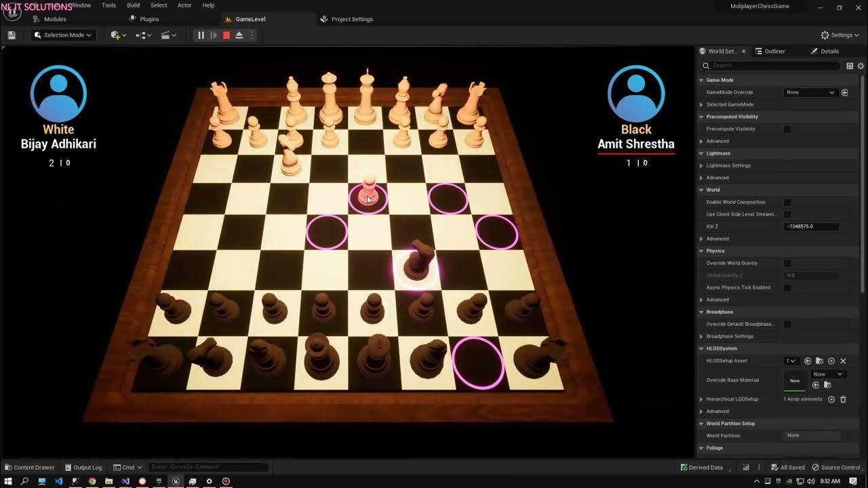Viewport: 868px width, 488px height.
Task: Click the GameMode Override use-selected arrow icon
Action: pyautogui.click(x=845, y=92)
